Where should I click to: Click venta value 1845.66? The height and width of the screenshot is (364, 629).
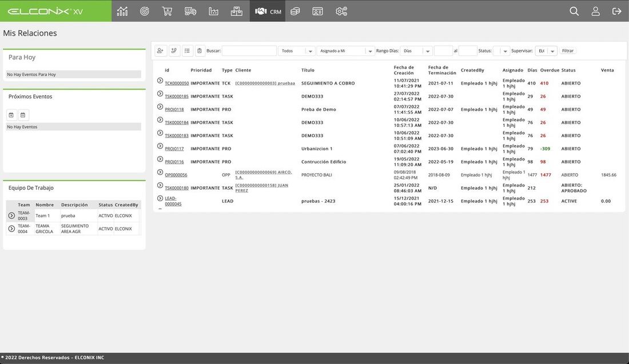(x=608, y=175)
